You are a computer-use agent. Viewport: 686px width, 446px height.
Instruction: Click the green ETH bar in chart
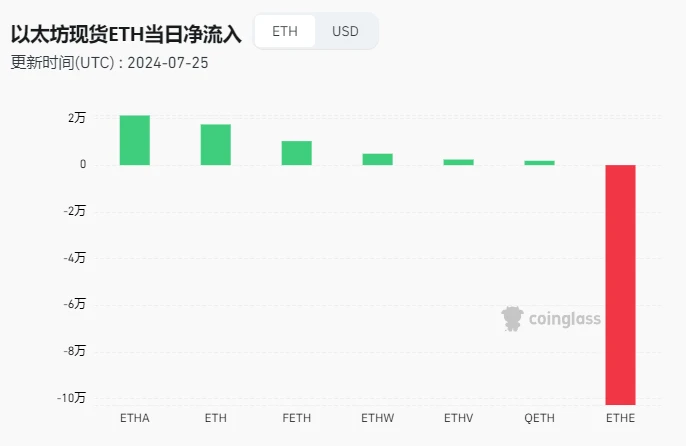[216, 145]
